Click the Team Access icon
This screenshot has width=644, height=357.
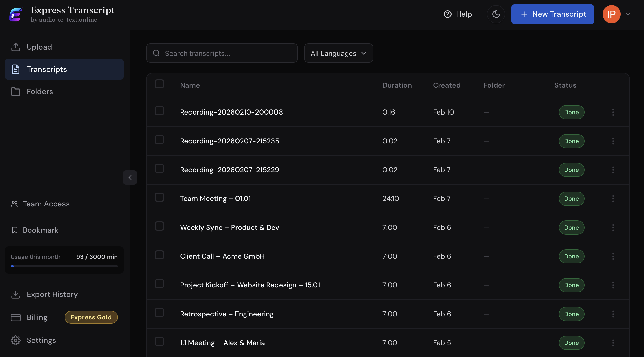(x=14, y=204)
